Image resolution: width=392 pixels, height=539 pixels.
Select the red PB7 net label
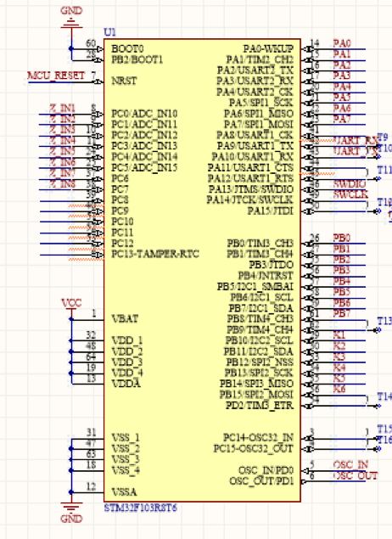pos(342,313)
